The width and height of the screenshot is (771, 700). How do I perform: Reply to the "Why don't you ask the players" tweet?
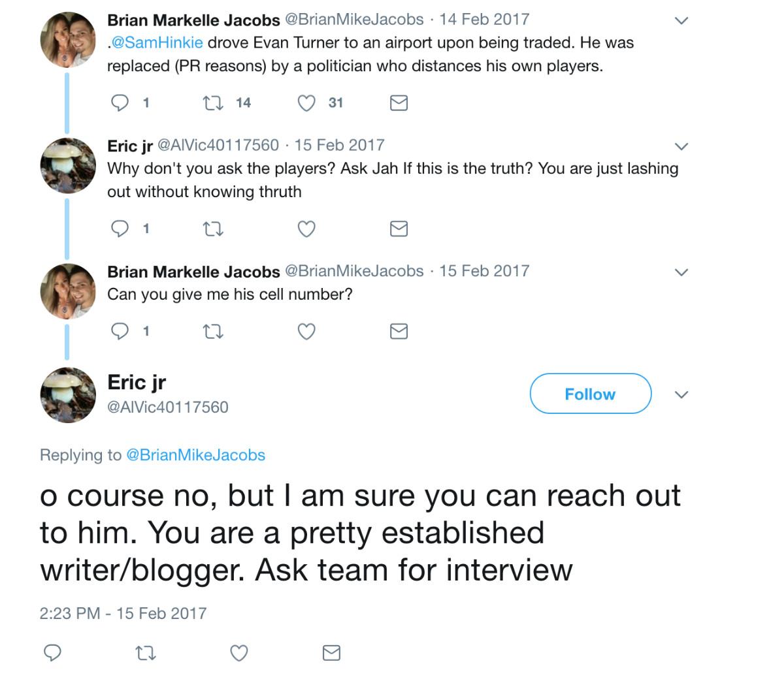click(x=120, y=229)
